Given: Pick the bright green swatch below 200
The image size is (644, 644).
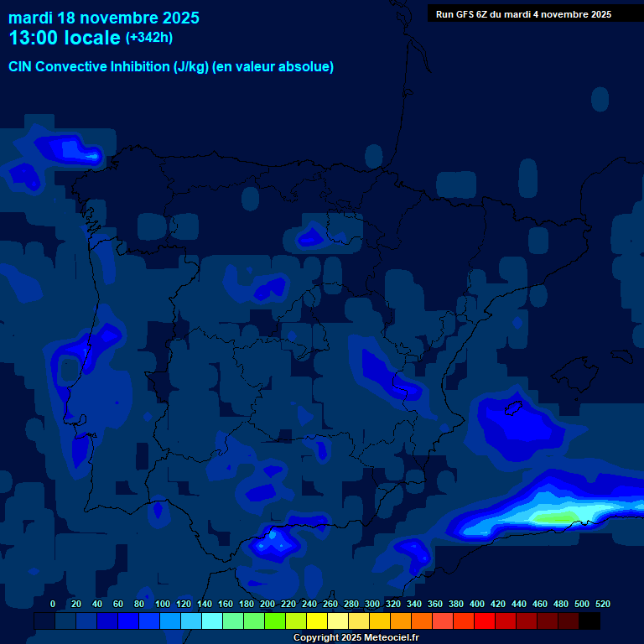Looking at the screenshot, I should pos(275,621).
